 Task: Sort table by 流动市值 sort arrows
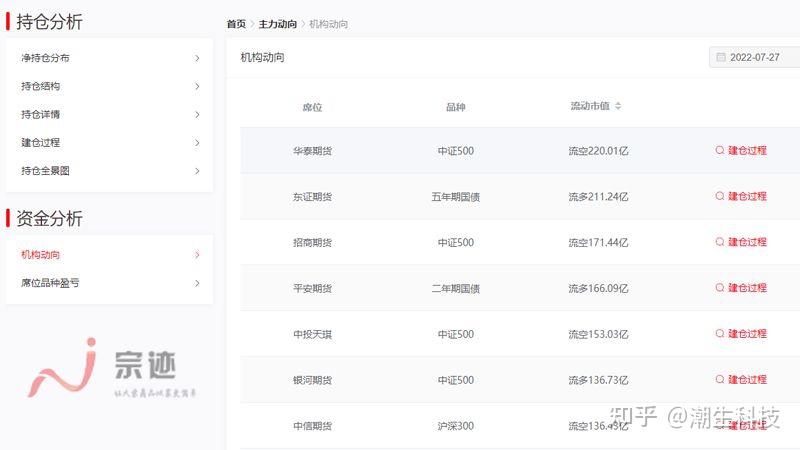click(618, 106)
